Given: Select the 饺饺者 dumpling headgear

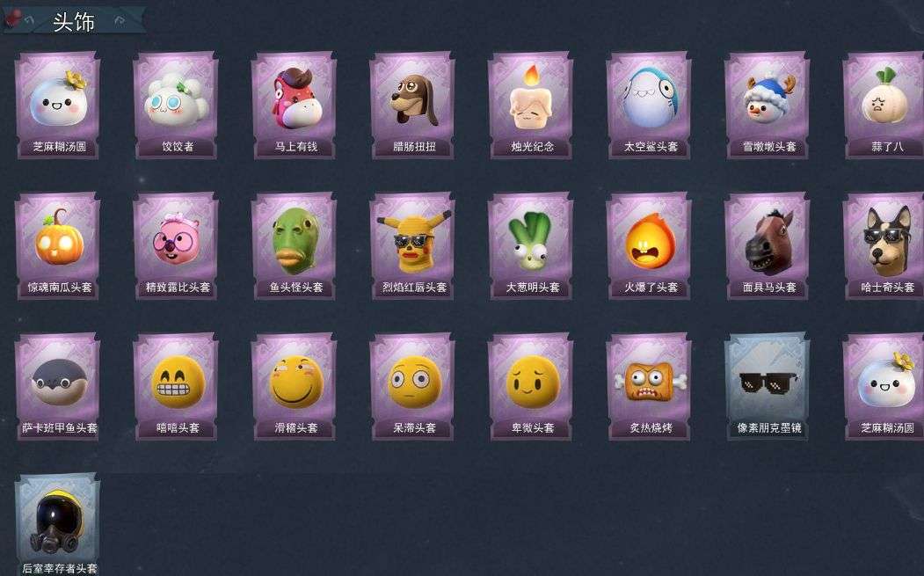Looking at the screenshot, I should pyautogui.click(x=176, y=106).
